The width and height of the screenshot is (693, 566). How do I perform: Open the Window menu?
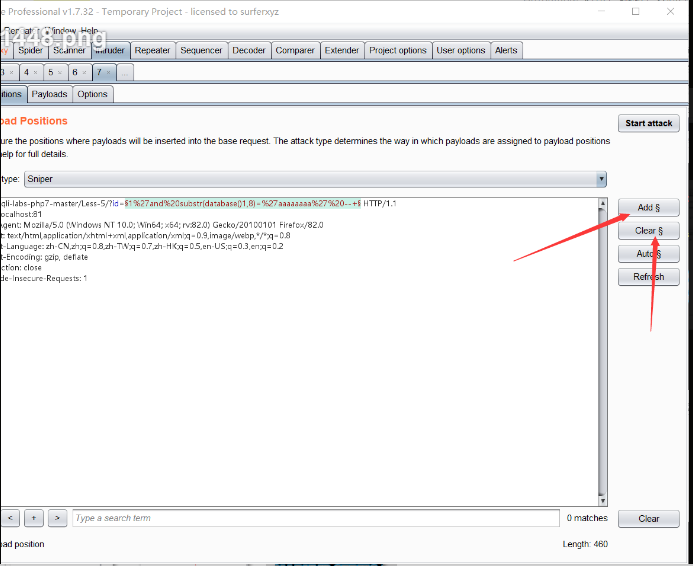click(x=62, y=30)
